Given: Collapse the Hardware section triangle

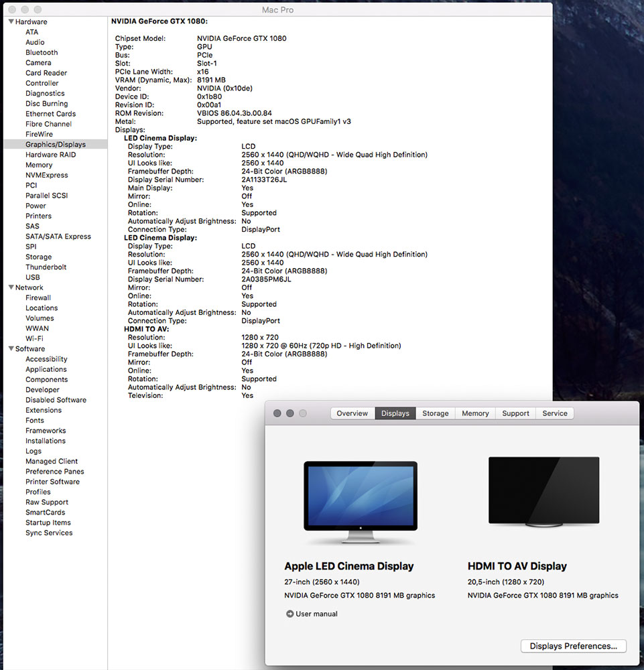Looking at the screenshot, I should pos(11,22).
